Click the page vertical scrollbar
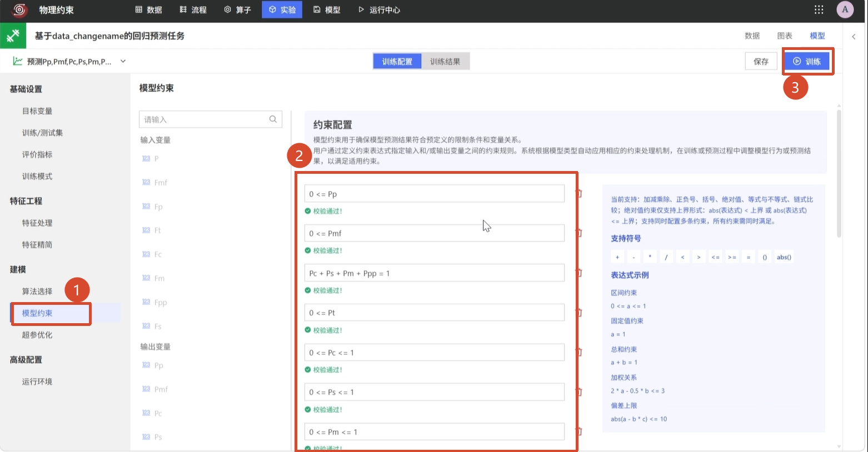Image resolution: width=868 pixels, height=452 pixels. click(x=839, y=174)
